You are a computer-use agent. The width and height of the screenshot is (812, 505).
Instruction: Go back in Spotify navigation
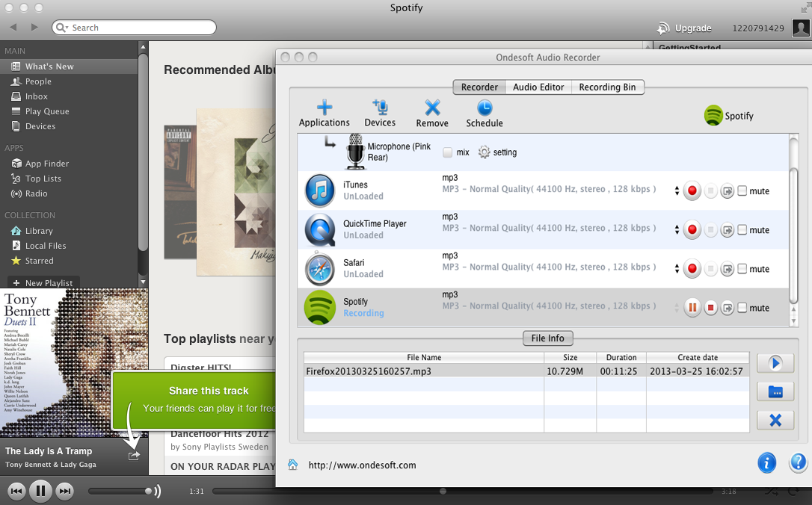[x=13, y=27]
